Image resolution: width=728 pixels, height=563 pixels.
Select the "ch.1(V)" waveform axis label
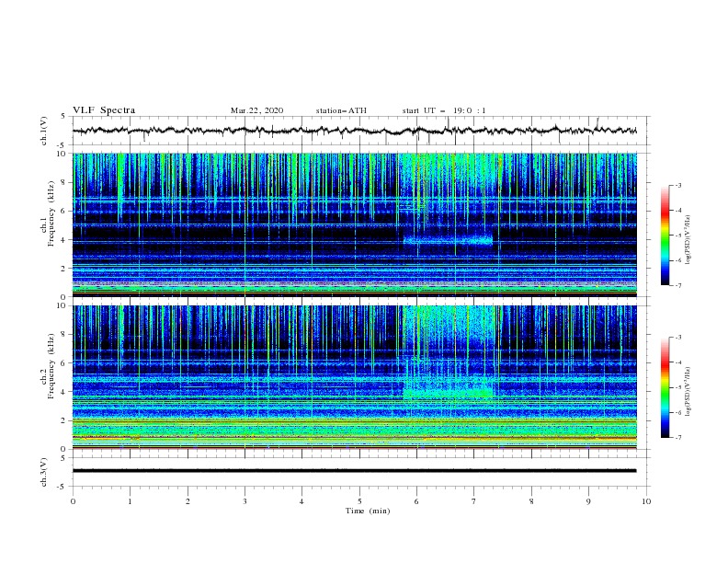[x=44, y=131]
